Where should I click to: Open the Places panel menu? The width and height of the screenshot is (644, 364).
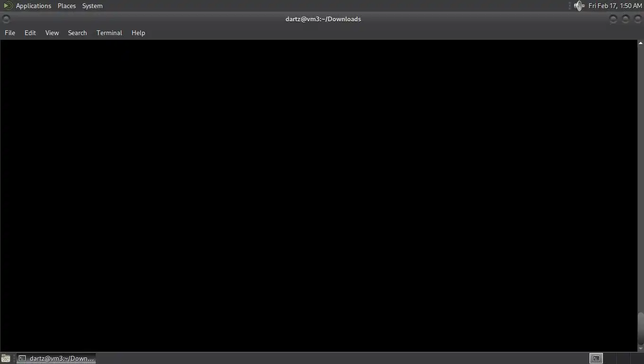[67, 6]
